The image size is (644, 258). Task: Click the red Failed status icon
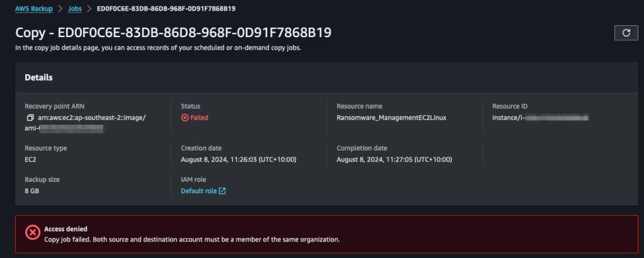click(x=185, y=118)
